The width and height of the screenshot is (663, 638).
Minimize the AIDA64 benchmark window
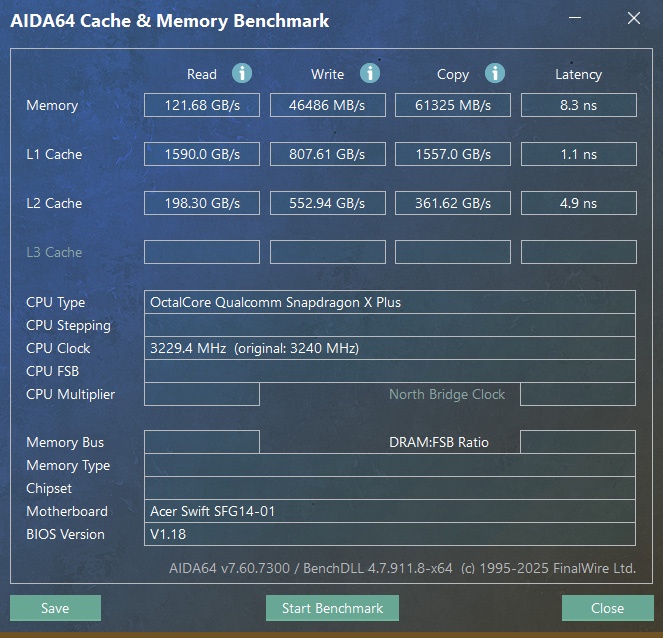[x=575, y=18]
